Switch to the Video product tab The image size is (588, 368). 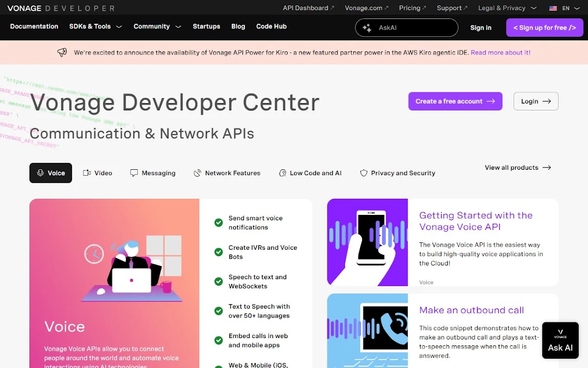[98, 173]
